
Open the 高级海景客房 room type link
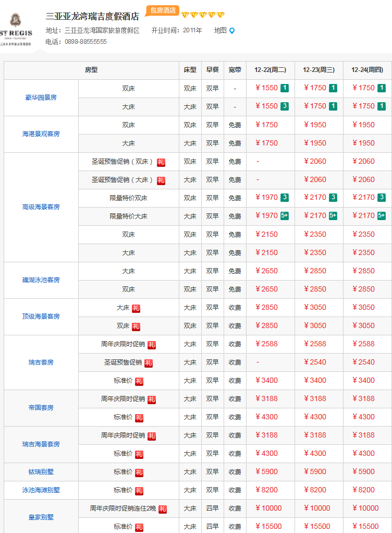(x=41, y=207)
